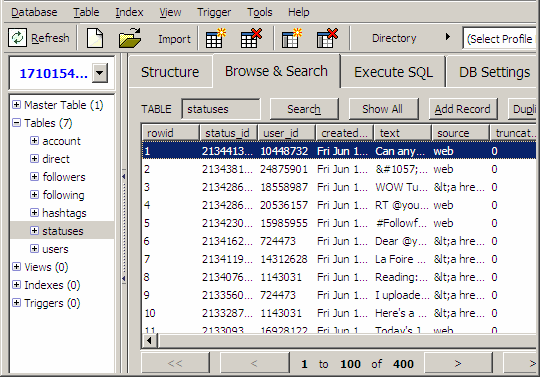Click the create table icon
Viewport: 540px width, 377px height.
[x=216, y=38]
